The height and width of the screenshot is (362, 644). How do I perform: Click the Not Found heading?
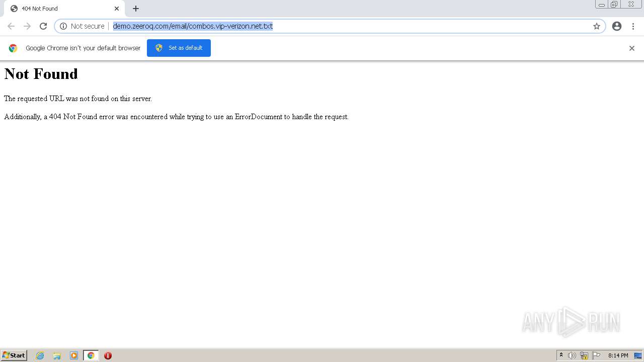(41, 74)
